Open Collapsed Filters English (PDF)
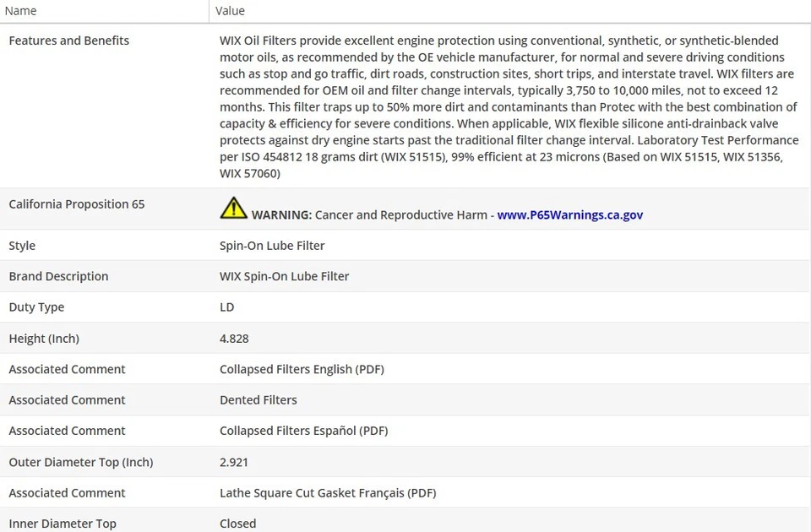Image resolution: width=811 pixels, height=532 pixels. click(302, 369)
